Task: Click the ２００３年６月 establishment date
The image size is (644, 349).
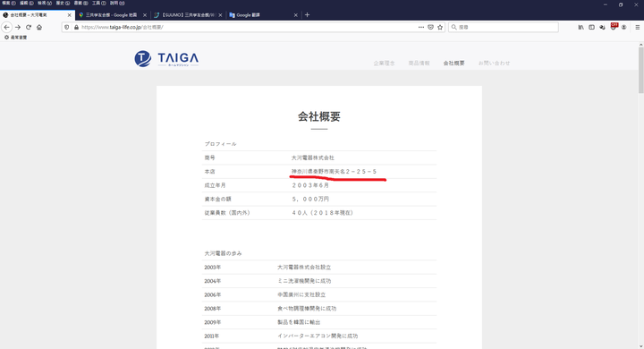Action: pos(310,185)
